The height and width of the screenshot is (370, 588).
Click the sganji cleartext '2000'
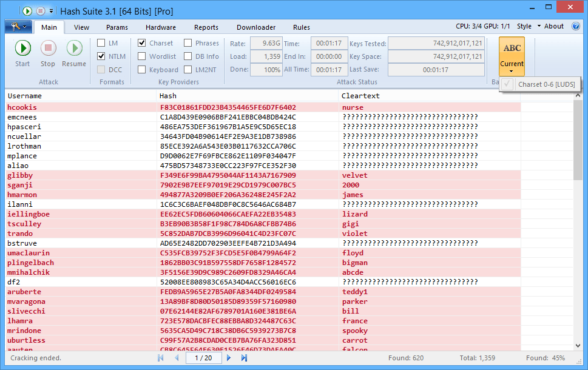(351, 185)
